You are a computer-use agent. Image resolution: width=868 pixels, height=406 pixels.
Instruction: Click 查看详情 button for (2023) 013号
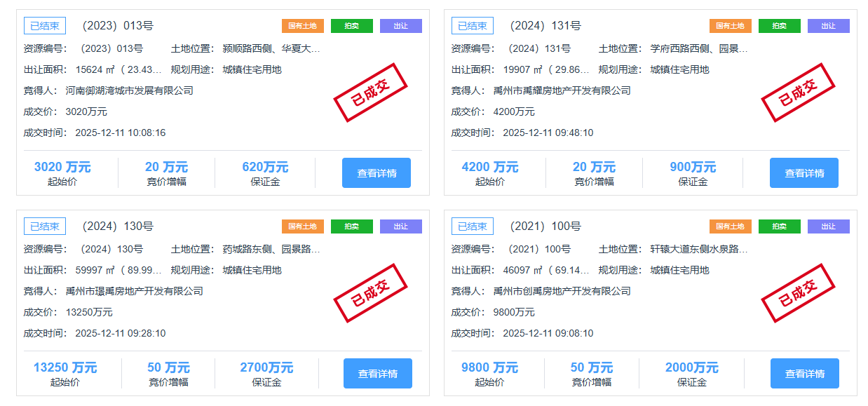tap(376, 173)
